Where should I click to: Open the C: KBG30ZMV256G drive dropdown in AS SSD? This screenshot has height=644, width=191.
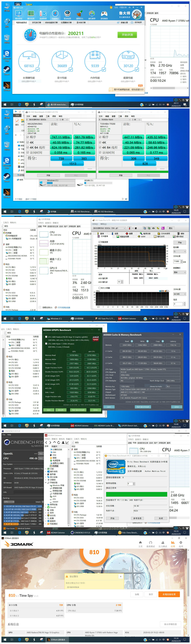[42, 120]
